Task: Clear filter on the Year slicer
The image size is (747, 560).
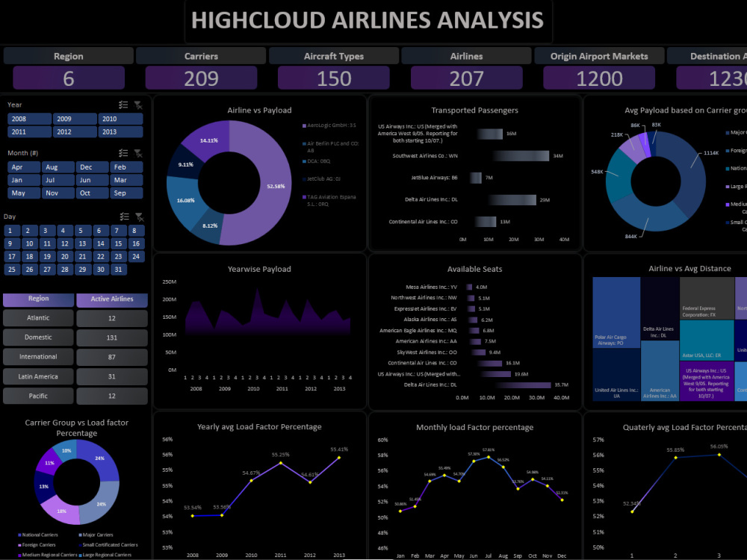Action: (138, 105)
